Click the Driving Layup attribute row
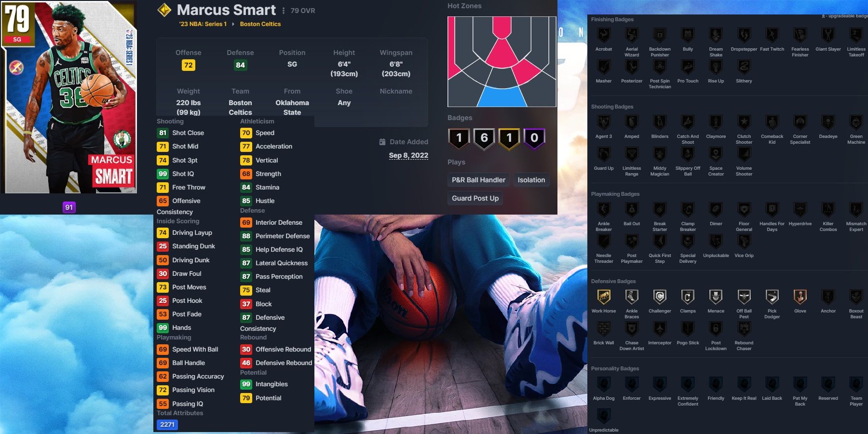The image size is (868, 434). point(185,232)
